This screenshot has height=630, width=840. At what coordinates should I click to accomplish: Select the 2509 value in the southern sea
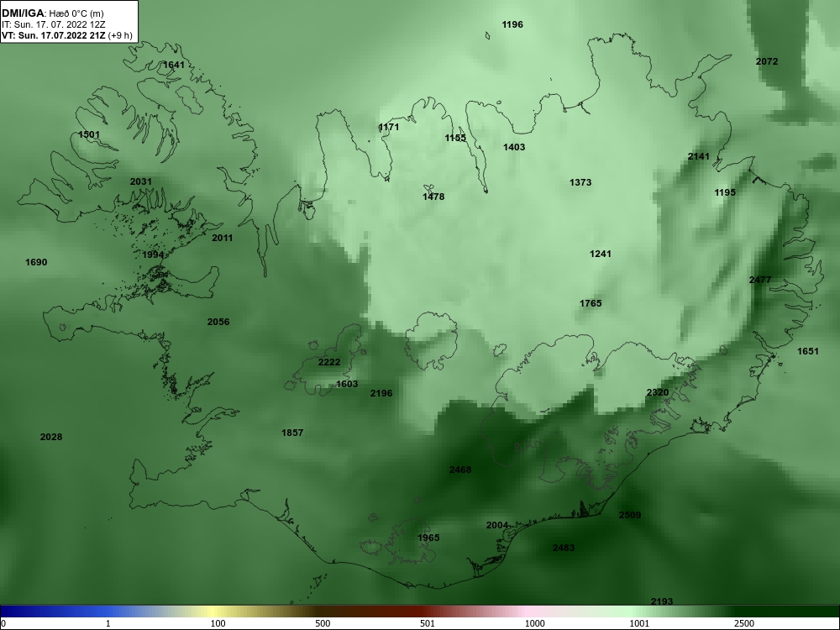pos(630,516)
